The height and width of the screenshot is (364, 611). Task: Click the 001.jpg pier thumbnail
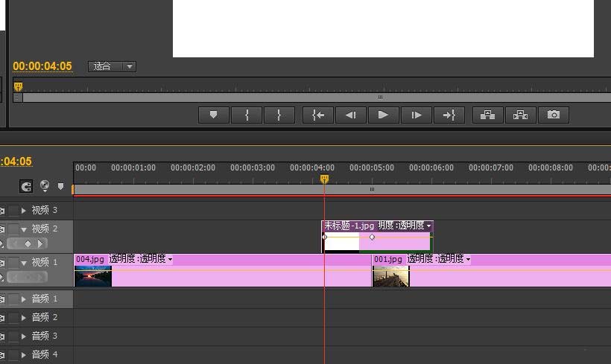(x=391, y=276)
